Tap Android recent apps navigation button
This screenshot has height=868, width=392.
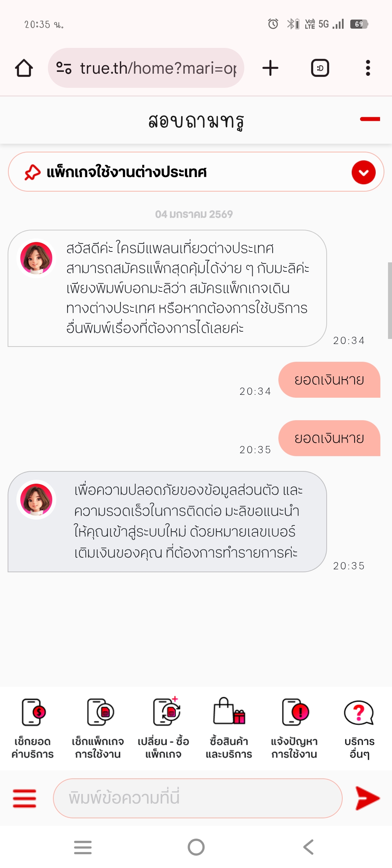click(x=83, y=847)
